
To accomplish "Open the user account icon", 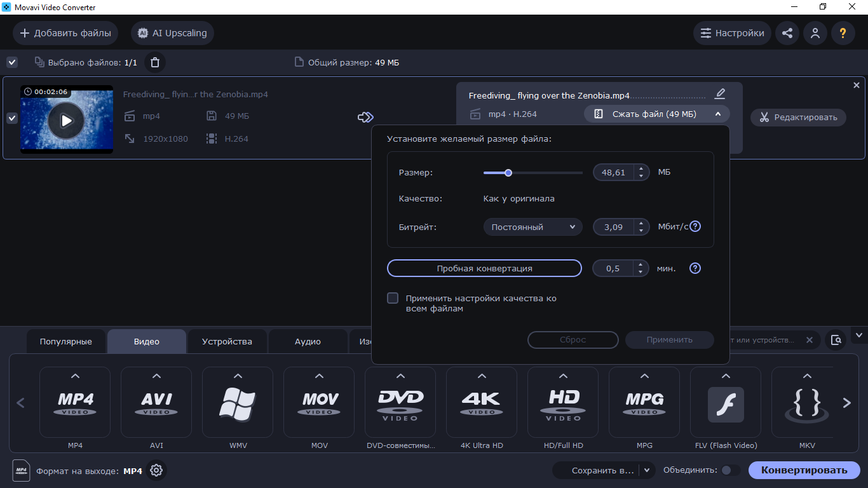I will (x=815, y=33).
